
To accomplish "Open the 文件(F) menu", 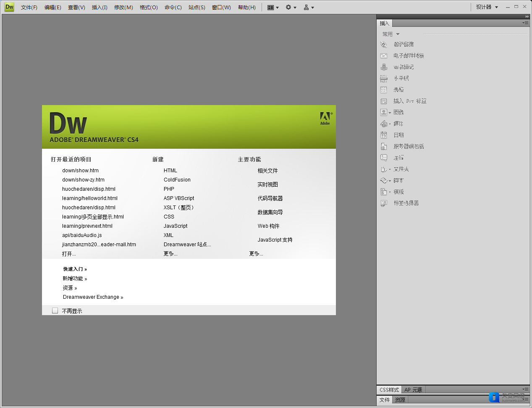I will [29, 8].
